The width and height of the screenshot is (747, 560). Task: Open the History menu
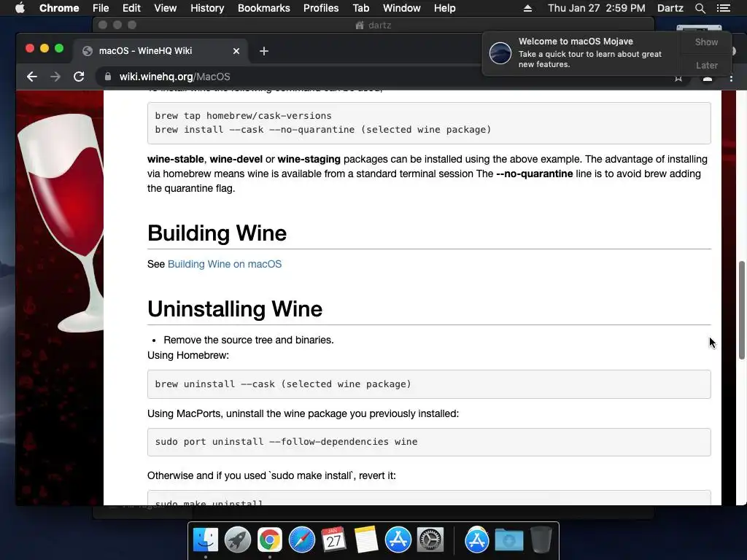[x=207, y=8]
